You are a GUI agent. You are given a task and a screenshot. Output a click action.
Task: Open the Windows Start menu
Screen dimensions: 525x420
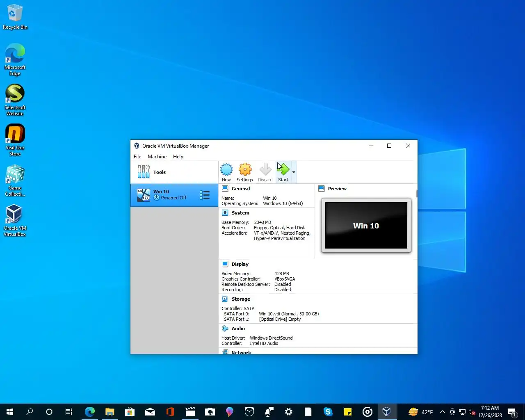10,412
